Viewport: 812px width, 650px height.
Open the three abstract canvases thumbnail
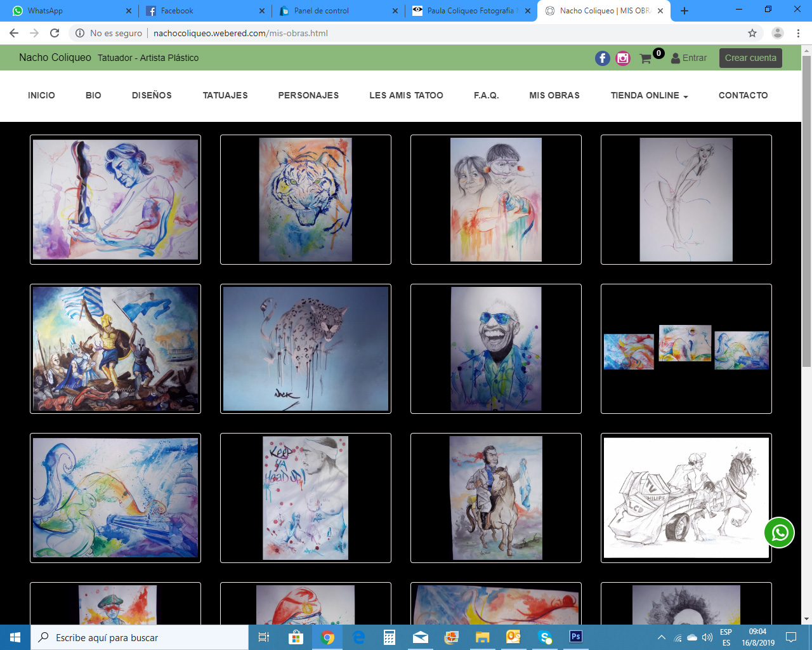point(686,348)
